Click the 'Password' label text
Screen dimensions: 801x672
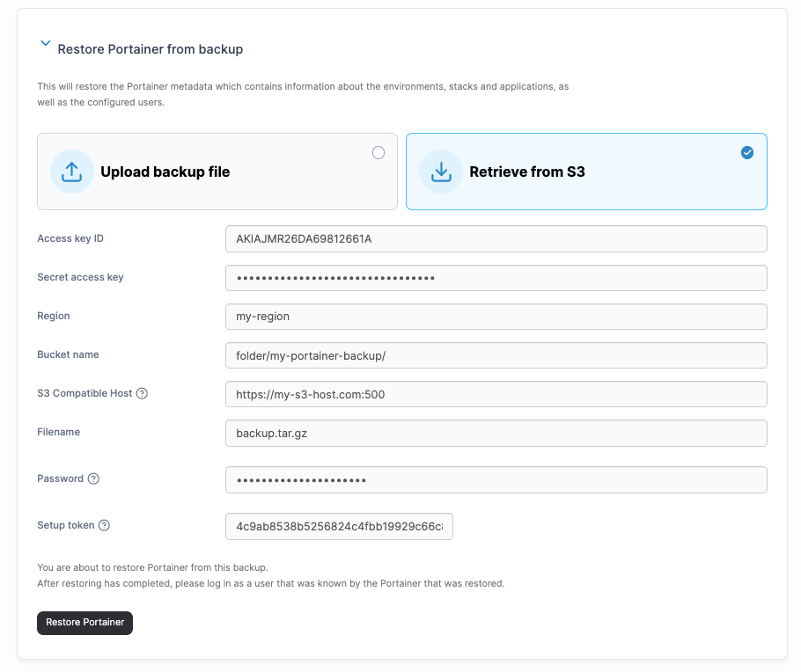tap(60, 478)
